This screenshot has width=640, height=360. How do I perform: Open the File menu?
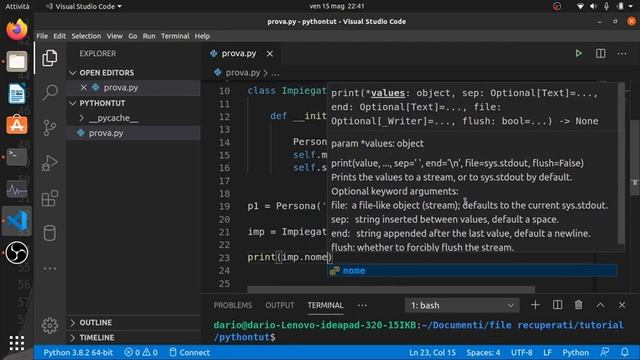click(x=42, y=36)
